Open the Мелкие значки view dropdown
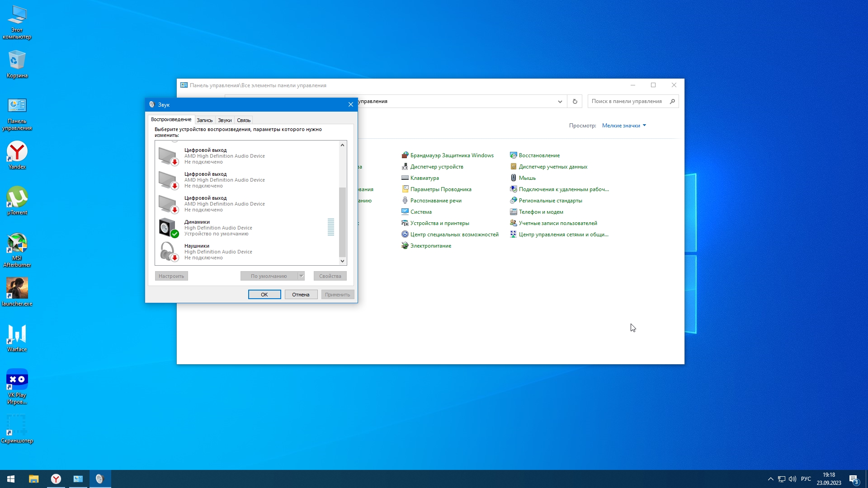The image size is (868, 488). [x=624, y=126]
